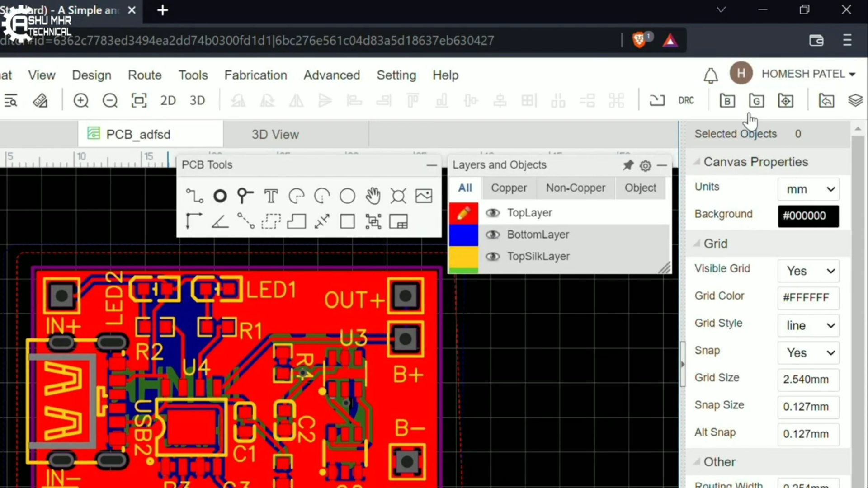
Task: Activate the Hand pan tool
Action: 373,196
